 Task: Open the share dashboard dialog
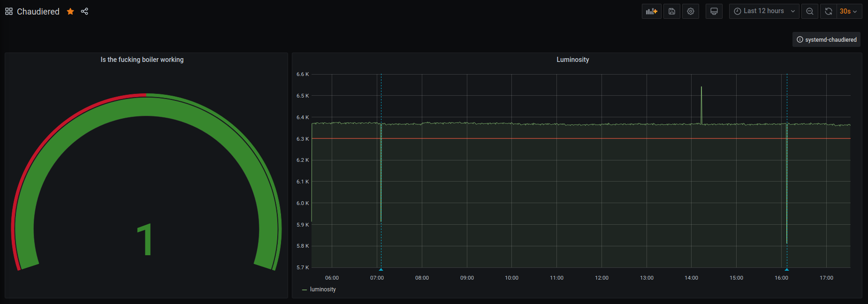(84, 11)
